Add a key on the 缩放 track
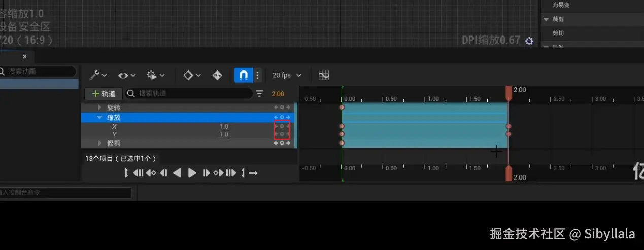The width and height of the screenshot is (644, 250). (x=282, y=117)
